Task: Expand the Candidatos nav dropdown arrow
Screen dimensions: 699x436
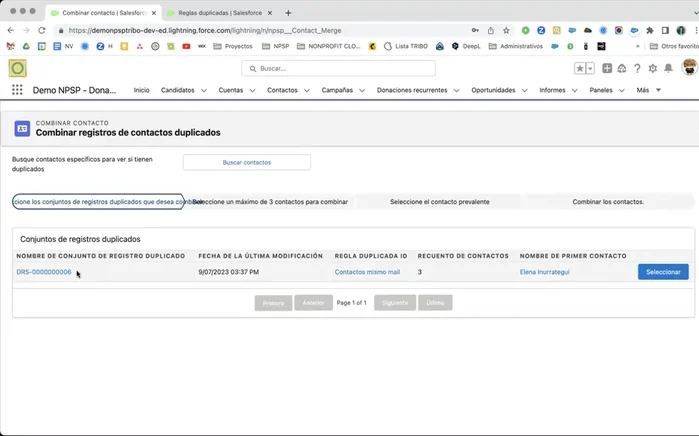Action: [204, 90]
